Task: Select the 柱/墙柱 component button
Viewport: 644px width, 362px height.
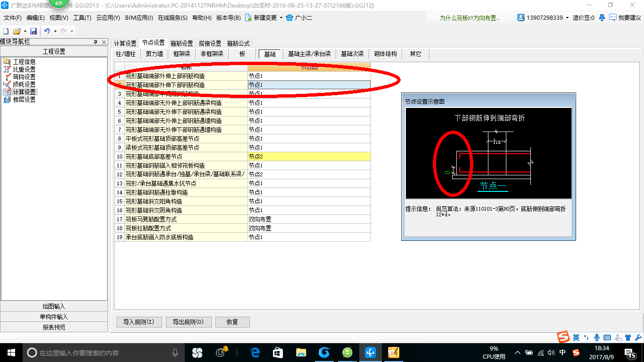Action: (x=125, y=54)
